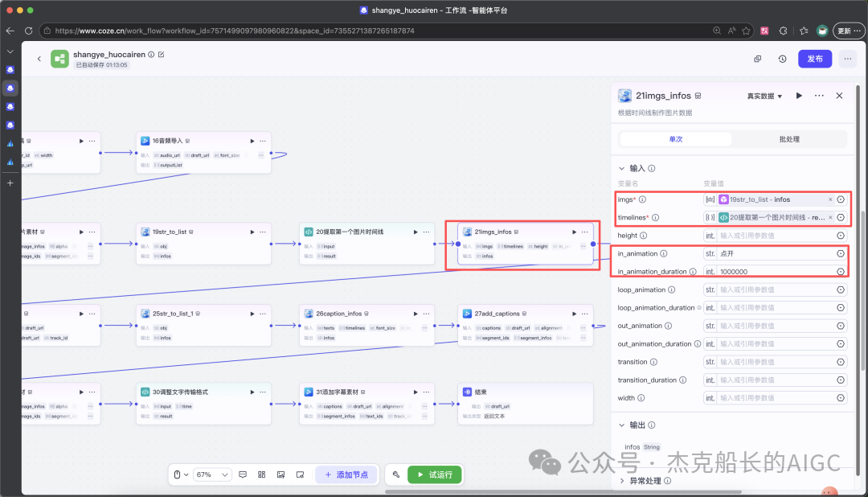Screen dimensions: 868x497
Task: Open more options on the 27add_captions node
Action: [584, 314]
